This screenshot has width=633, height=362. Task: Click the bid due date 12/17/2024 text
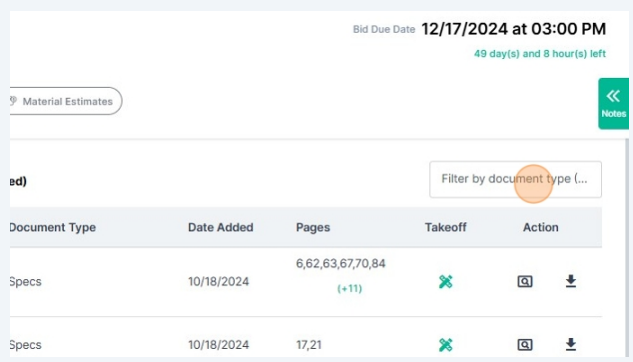coord(514,29)
